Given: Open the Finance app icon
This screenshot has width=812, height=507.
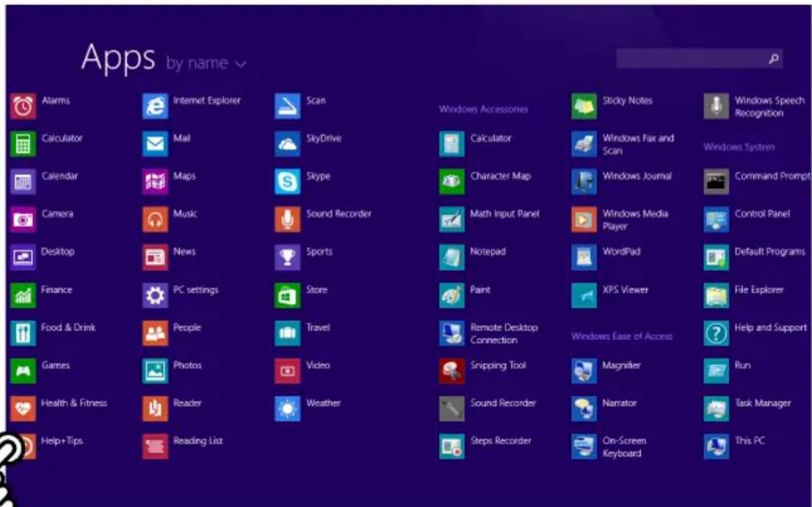Looking at the screenshot, I should [x=23, y=295].
